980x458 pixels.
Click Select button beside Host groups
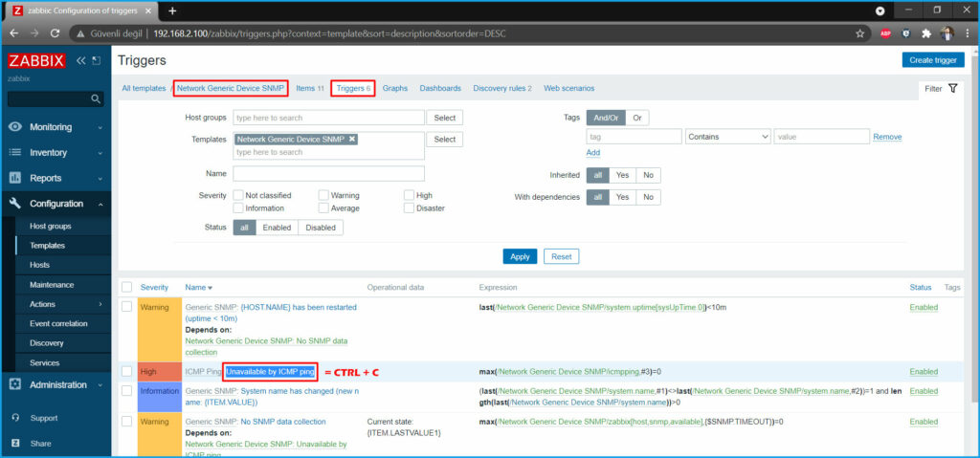click(x=444, y=118)
